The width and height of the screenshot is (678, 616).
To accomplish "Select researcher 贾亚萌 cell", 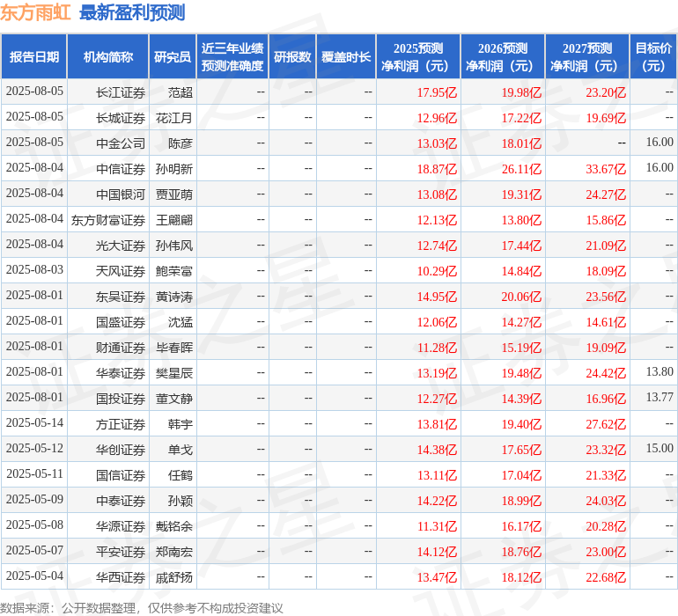I will coord(174,194).
